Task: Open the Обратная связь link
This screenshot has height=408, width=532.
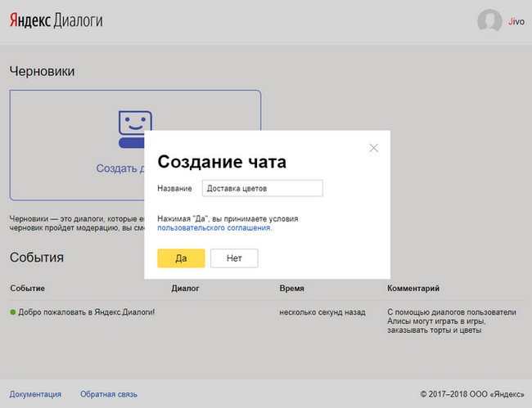Action: [109, 394]
